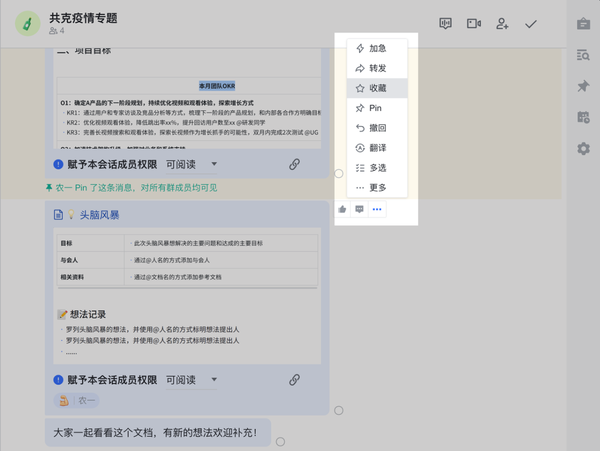Open group settings gear icon
The image size is (600, 451).
(x=583, y=148)
